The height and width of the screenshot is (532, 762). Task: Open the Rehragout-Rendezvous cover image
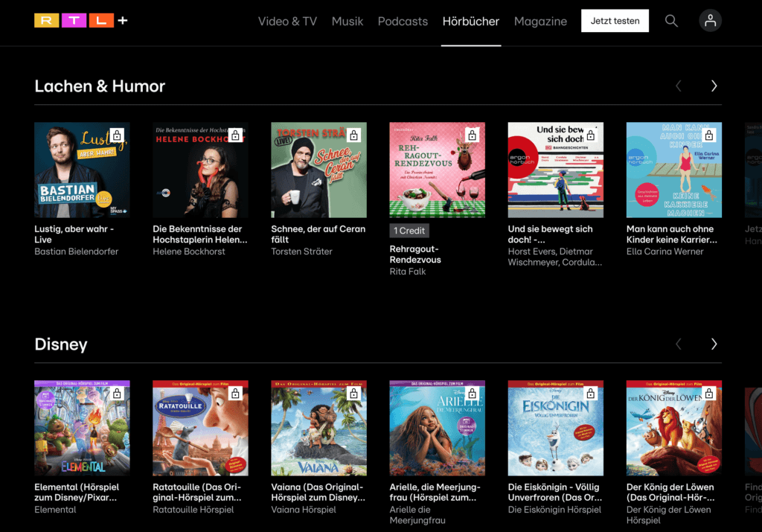pyautogui.click(x=437, y=170)
